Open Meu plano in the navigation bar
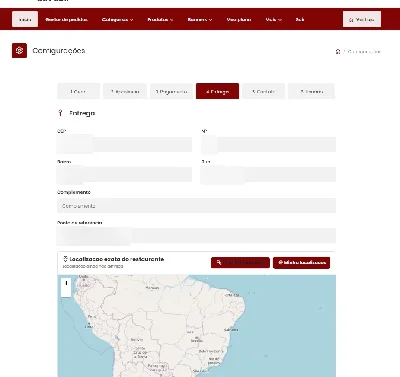400x377 pixels. click(239, 20)
